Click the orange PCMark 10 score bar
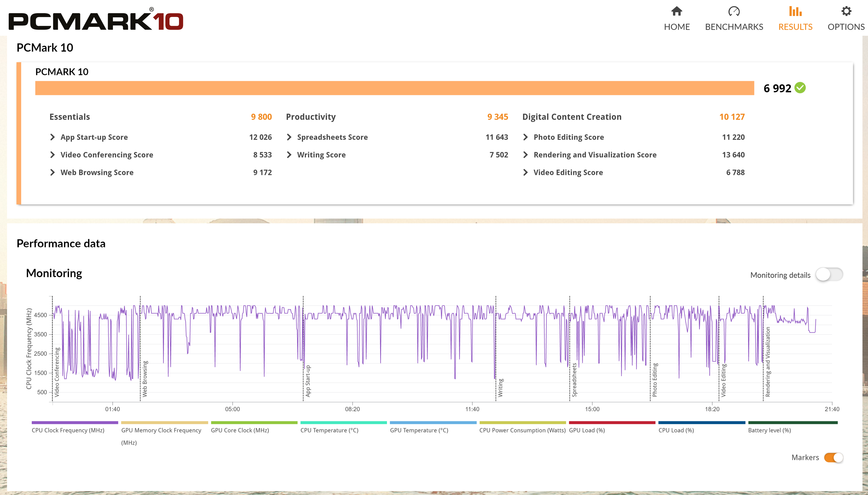Screen dimensions: 868x495 click(394, 88)
